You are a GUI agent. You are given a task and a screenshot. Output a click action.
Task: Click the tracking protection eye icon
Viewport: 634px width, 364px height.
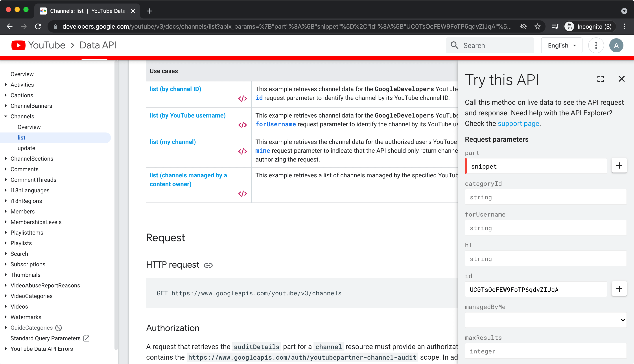pyautogui.click(x=523, y=26)
